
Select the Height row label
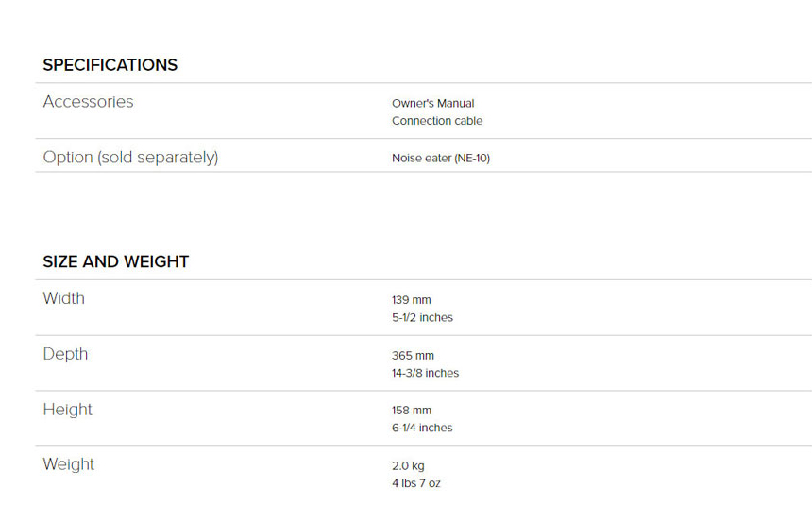click(x=67, y=409)
